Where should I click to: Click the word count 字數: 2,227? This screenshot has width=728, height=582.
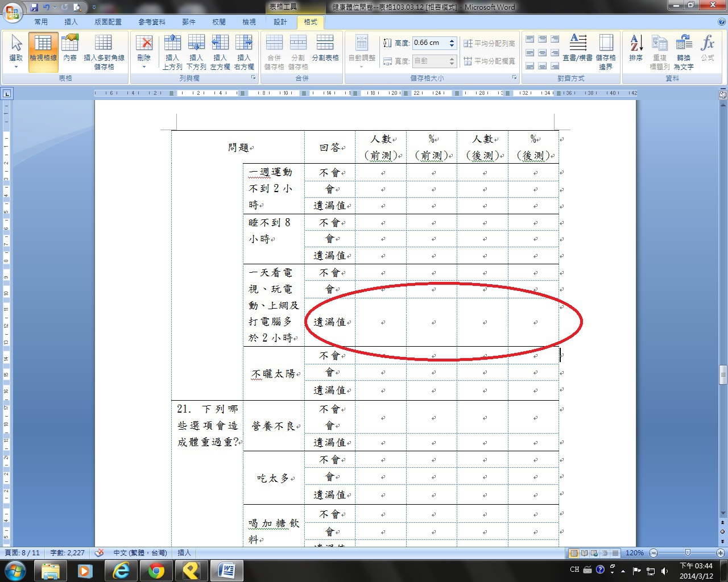click(x=68, y=553)
